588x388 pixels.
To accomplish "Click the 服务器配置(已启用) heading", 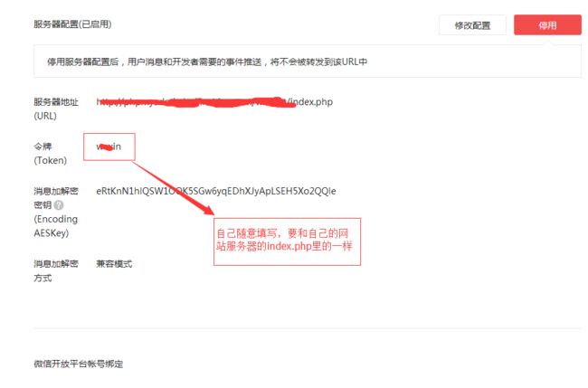I will (x=72, y=24).
